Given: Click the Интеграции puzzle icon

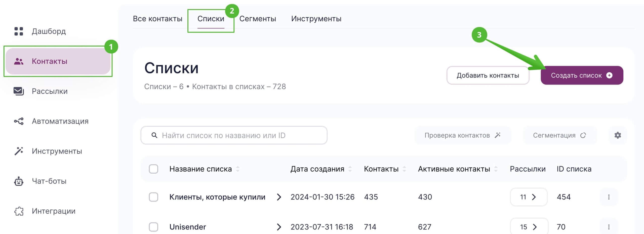Looking at the screenshot, I should pyautogui.click(x=19, y=211).
